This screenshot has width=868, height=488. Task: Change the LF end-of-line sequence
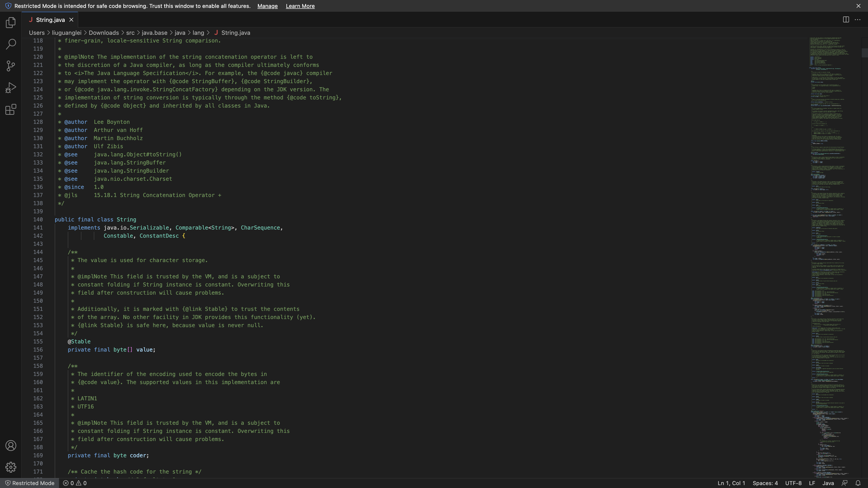(x=812, y=483)
